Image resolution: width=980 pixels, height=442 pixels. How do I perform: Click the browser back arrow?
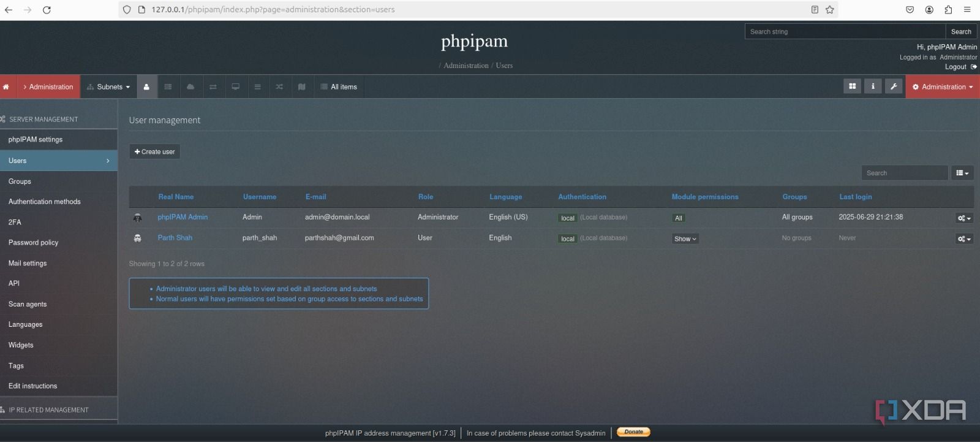tap(9, 10)
